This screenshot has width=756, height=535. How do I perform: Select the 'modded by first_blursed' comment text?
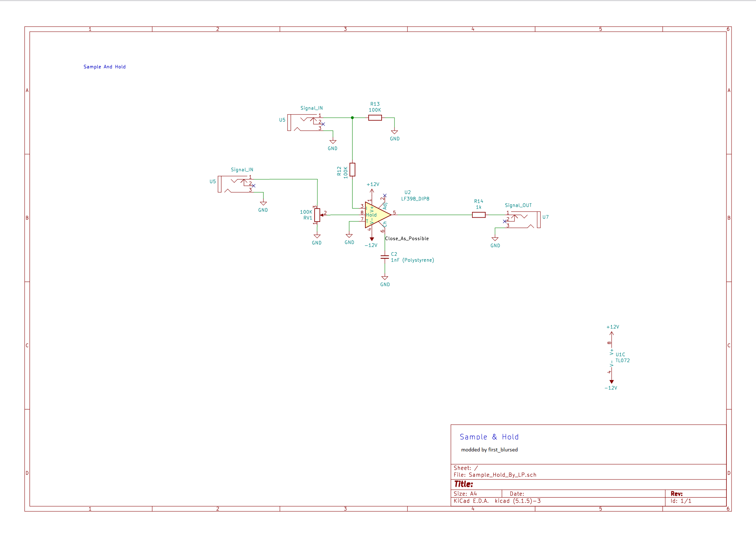pos(489,450)
